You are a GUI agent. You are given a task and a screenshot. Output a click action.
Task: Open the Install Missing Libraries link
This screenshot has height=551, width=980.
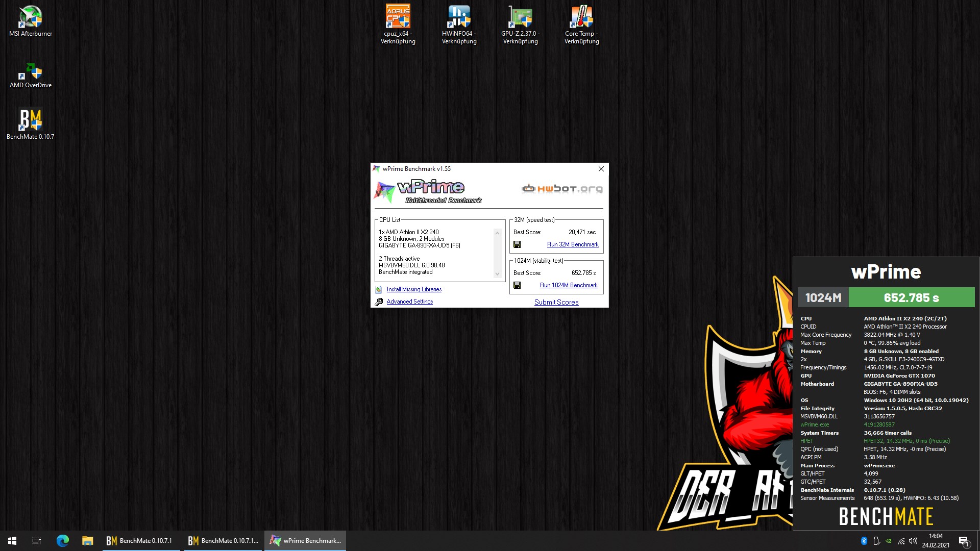(x=414, y=289)
